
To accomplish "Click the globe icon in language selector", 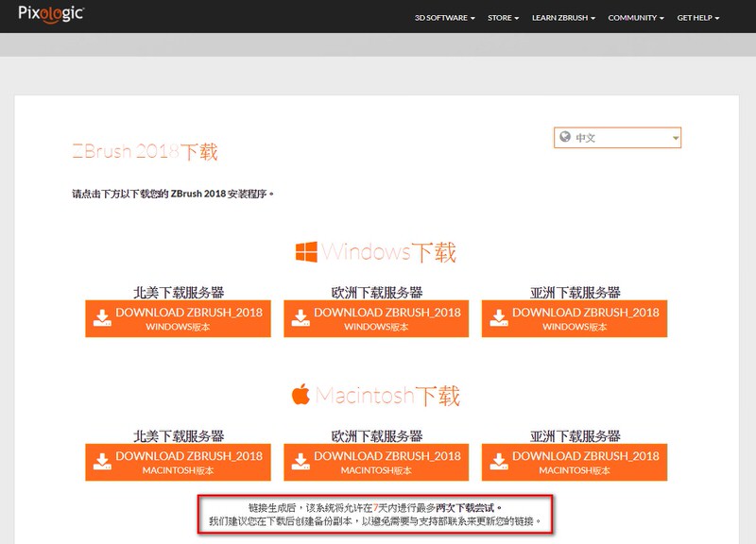I will click(564, 137).
